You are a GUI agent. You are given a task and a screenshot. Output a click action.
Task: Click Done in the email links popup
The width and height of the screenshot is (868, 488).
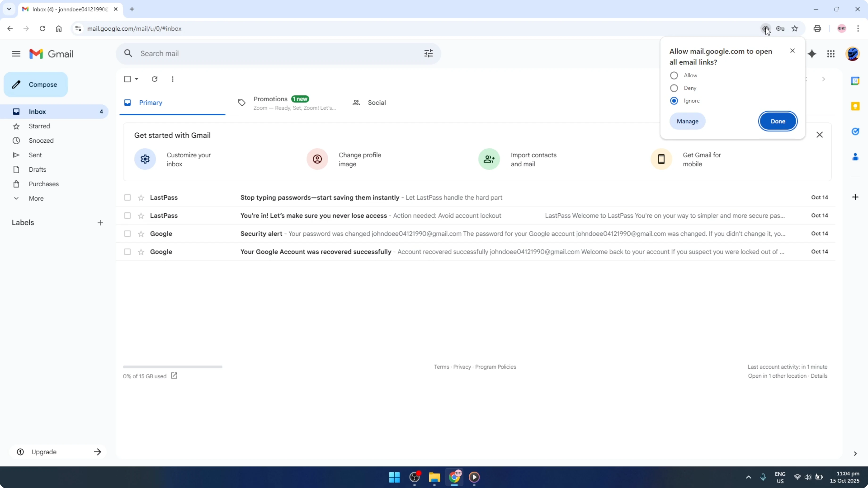click(x=778, y=121)
